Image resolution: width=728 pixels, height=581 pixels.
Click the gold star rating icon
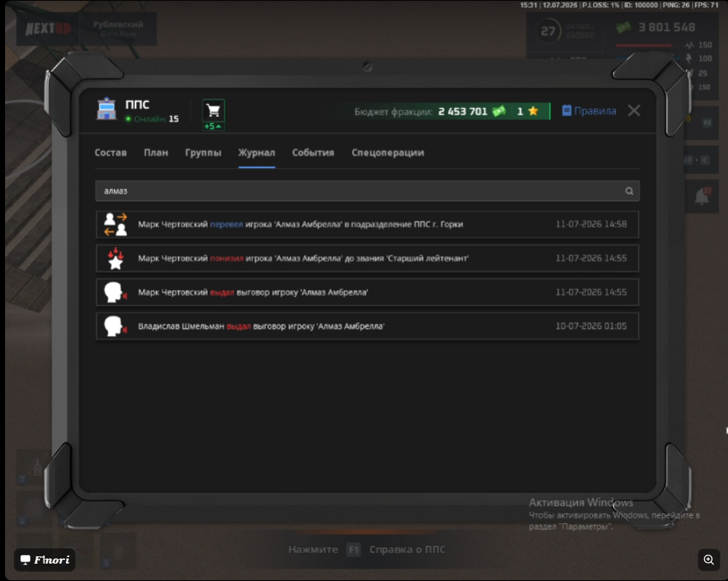(533, 111)
